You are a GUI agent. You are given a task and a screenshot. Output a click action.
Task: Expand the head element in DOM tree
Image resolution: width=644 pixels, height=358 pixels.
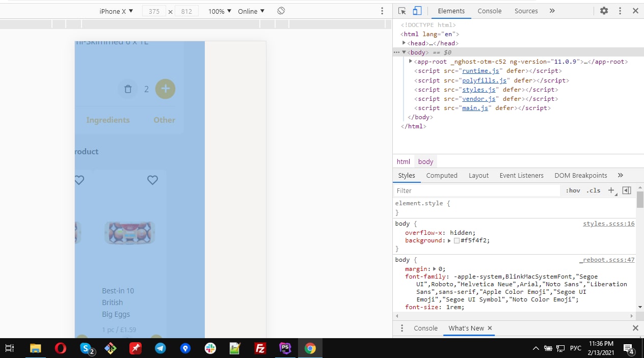404,43
